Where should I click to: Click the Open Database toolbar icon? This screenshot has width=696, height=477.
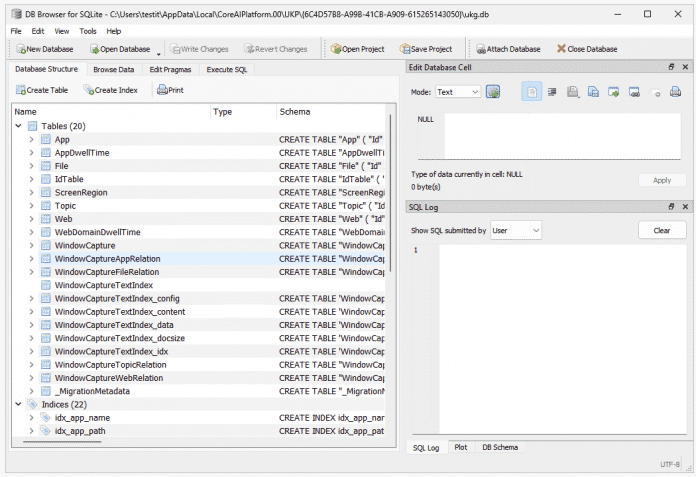[95, 49]
